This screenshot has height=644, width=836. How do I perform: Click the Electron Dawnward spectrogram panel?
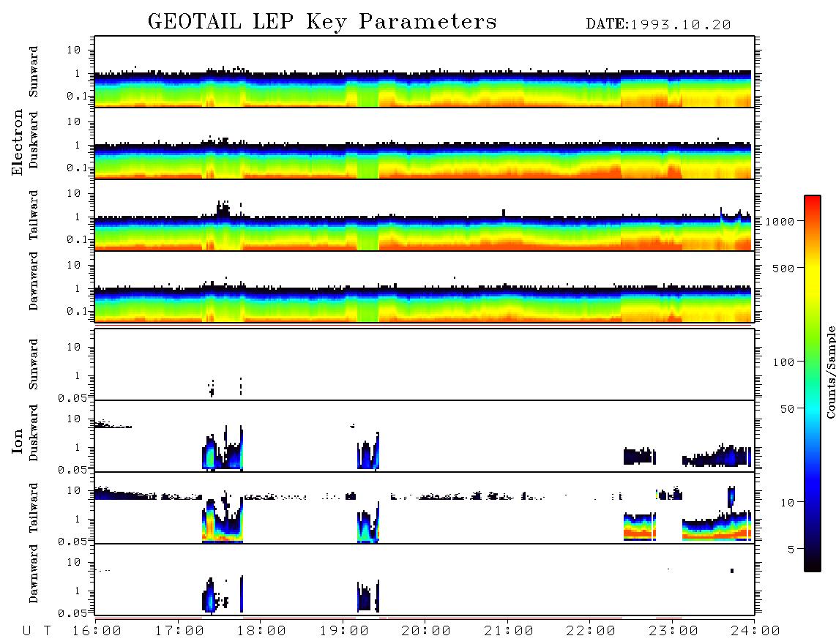coord(425,286)
